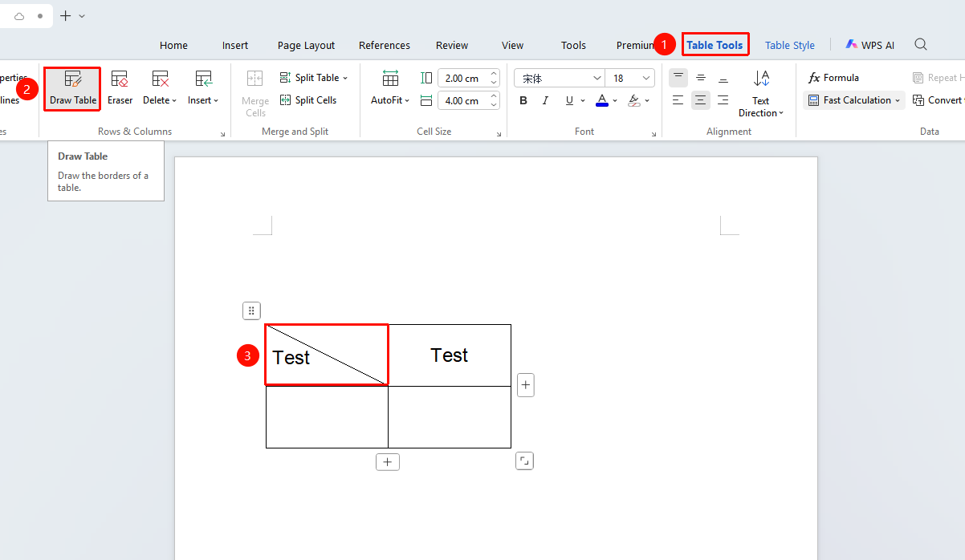Launch WPS AI from the ribbon

click(869, 45)
